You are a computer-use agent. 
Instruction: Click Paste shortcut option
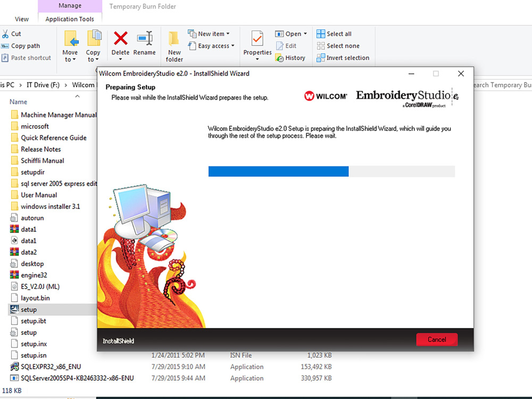[x=27, y=57]
